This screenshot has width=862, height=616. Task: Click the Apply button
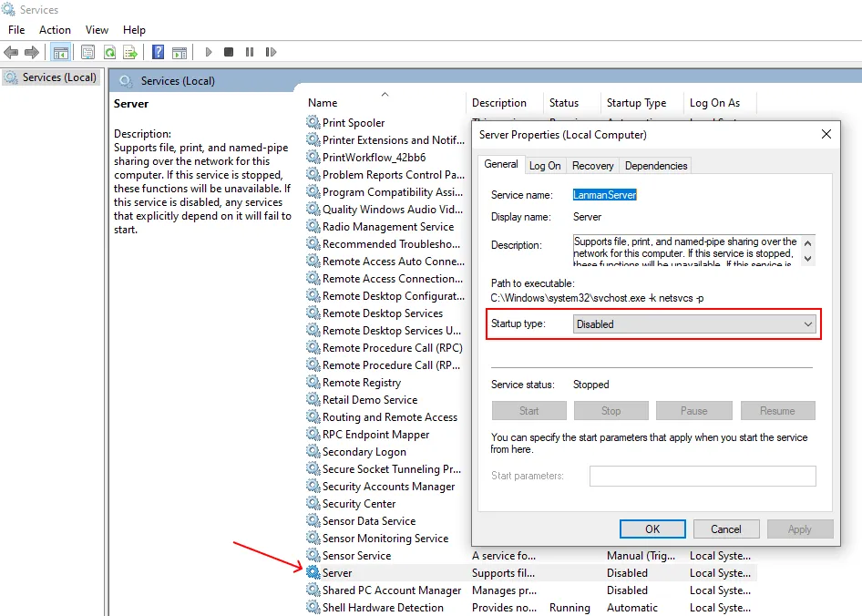point(800,529)
